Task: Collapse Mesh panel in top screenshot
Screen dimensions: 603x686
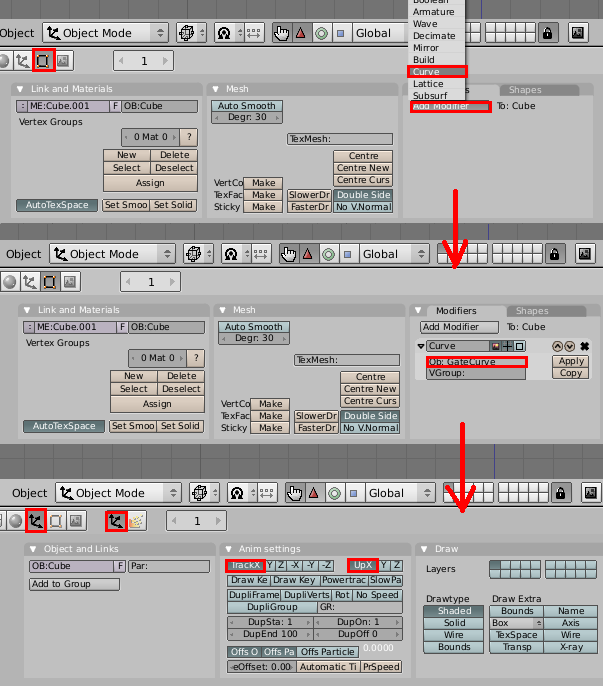Action: pyautogui.click(x=216, y=89)
